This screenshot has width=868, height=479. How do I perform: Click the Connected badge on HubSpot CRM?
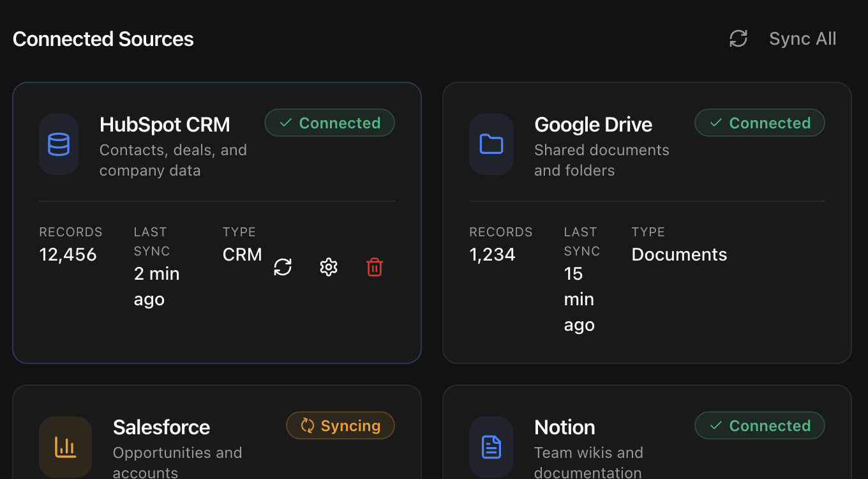[x=329, y=123]
